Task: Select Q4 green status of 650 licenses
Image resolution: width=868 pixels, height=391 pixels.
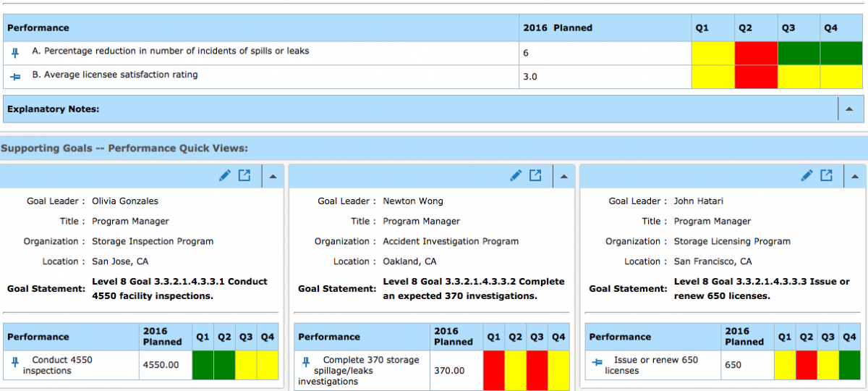Action: tap(850, 365)
